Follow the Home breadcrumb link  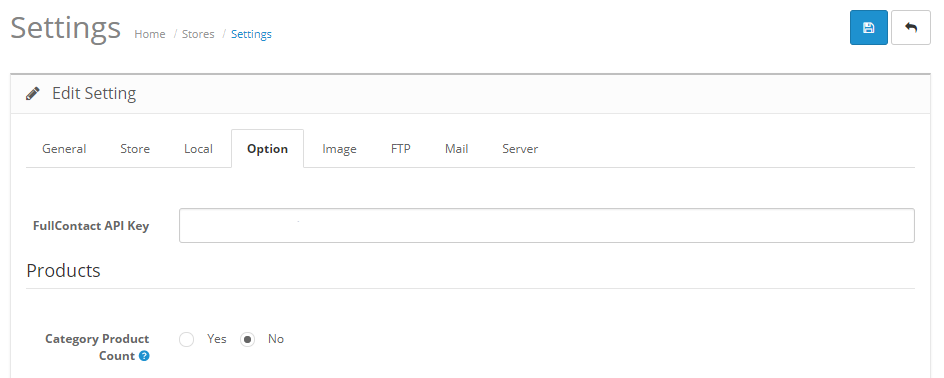pos(150,34)
